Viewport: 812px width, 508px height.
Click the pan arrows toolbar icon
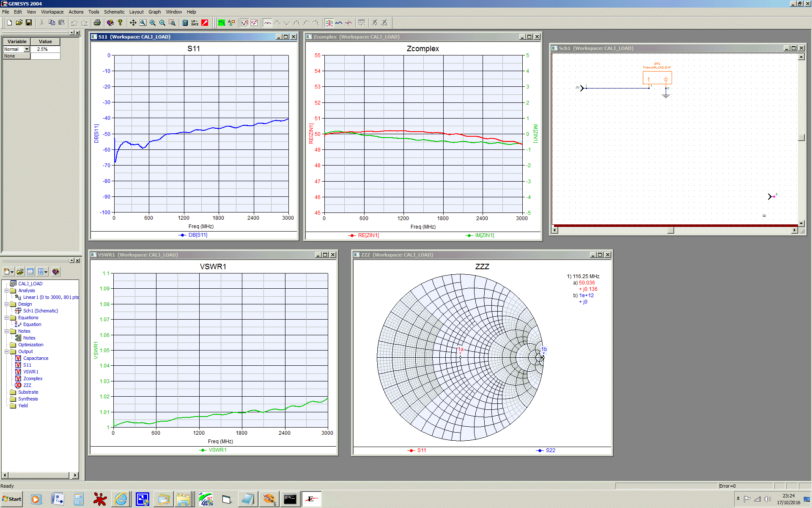(x=133, y=23)
